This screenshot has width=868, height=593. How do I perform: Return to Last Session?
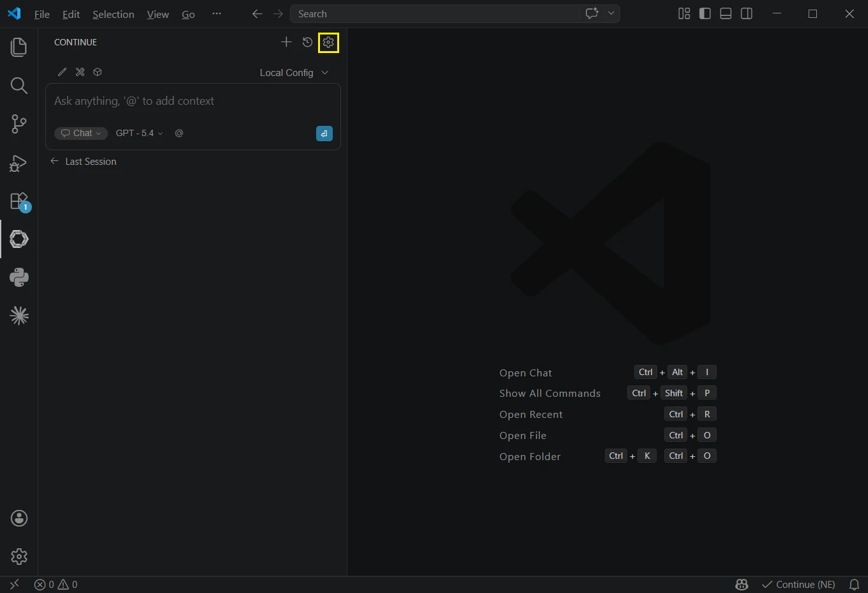click(83, 162)
